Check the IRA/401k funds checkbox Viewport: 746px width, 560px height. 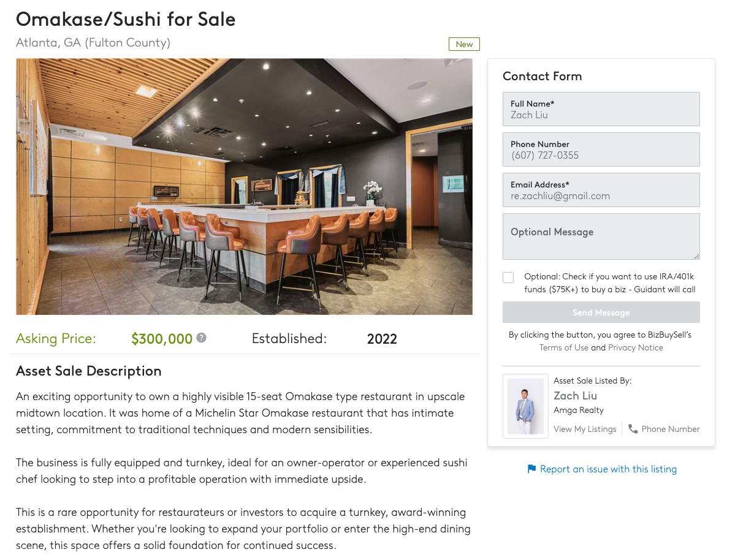click(x=508, y=278)
